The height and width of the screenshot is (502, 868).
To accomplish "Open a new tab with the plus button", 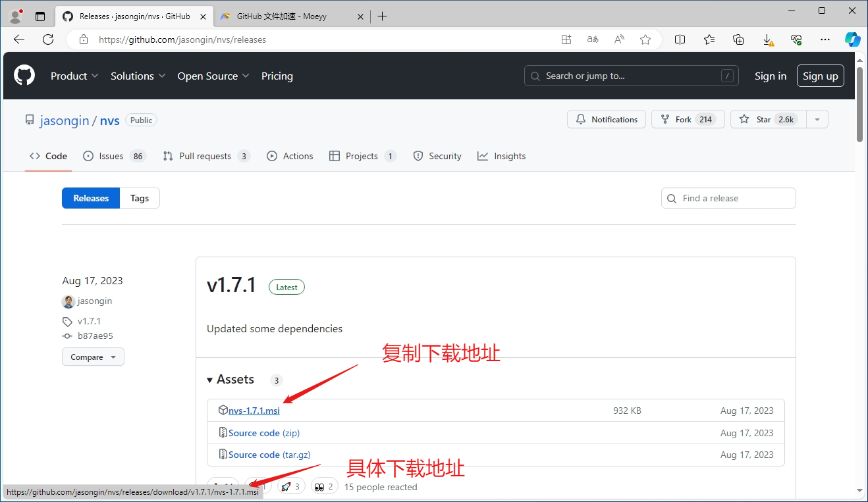I will tap(382, 16).
